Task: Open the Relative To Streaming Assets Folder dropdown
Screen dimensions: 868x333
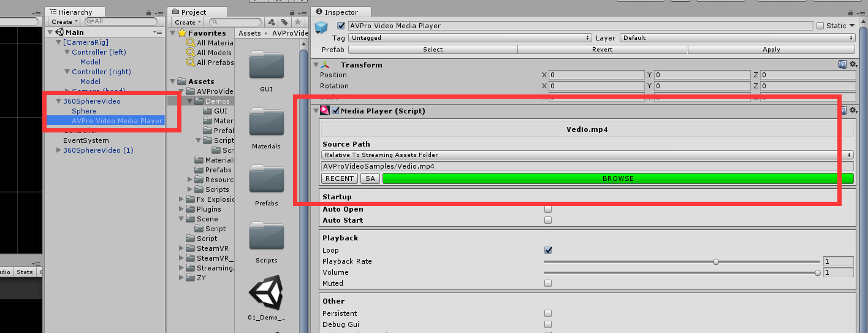Action: [587, 155]
